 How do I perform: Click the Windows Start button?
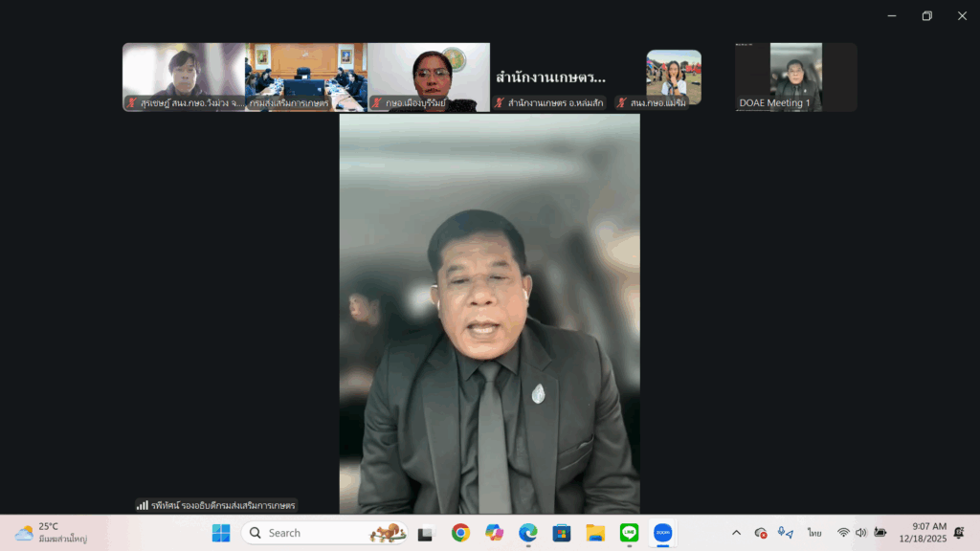221,533
